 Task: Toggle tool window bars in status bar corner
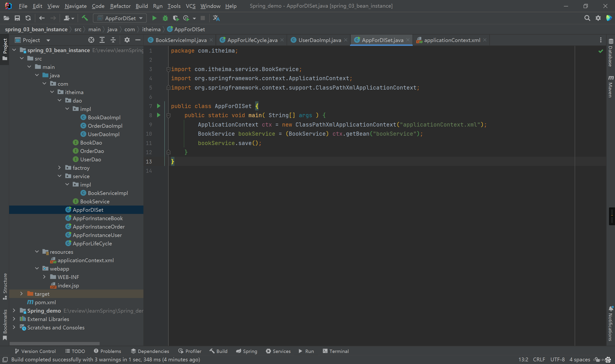pyautogui.click(x=5, y=359)
